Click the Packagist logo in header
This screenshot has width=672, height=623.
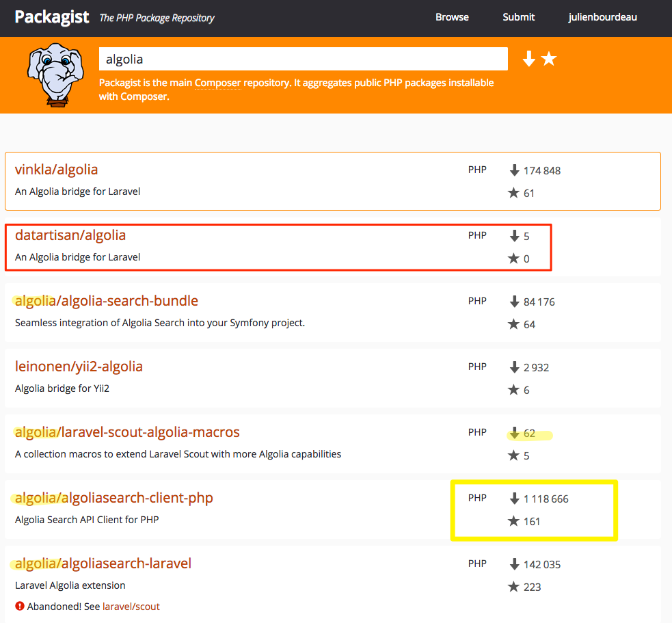(x=52, y=17)
